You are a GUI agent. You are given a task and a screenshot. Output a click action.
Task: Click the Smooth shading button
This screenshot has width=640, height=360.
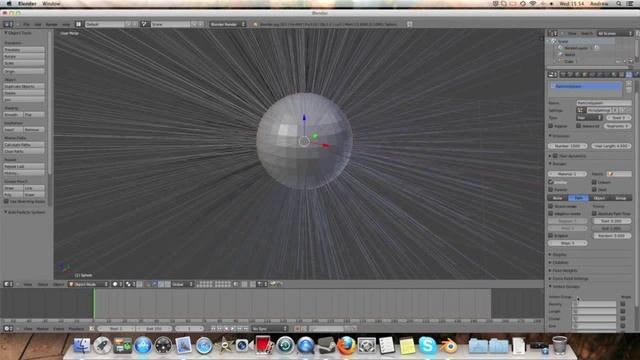tap(13, 115)
